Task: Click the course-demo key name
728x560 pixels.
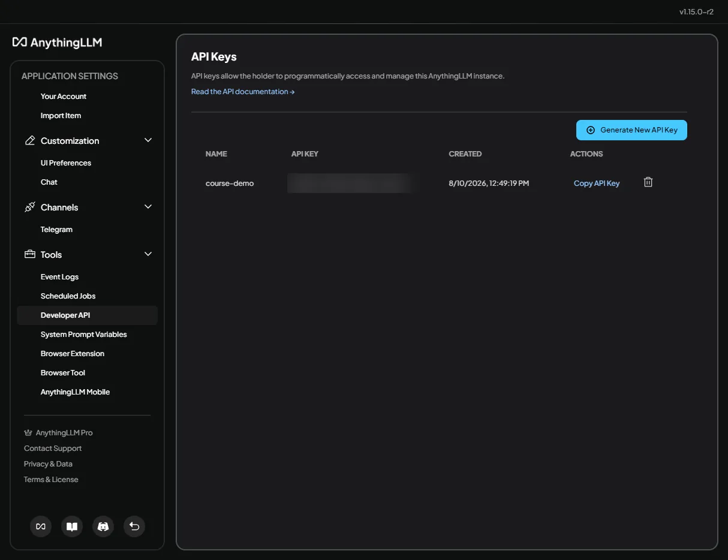Action: (230, 183)
